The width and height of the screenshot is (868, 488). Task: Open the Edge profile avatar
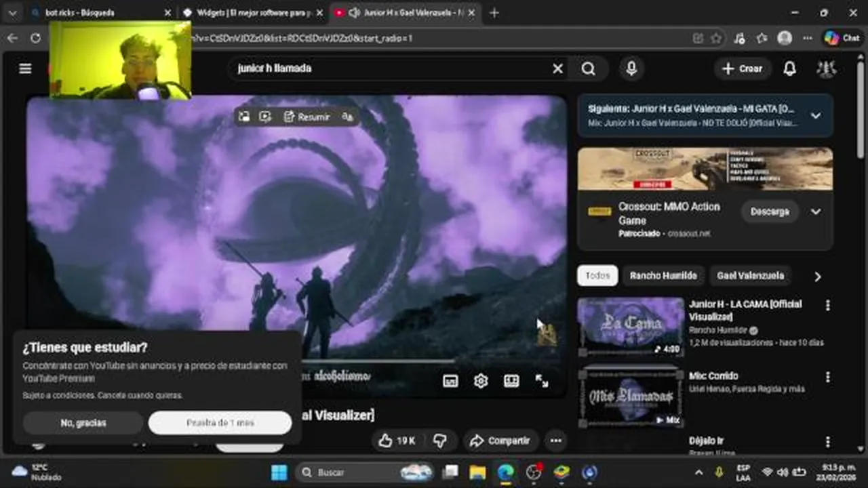coord(785,39)
